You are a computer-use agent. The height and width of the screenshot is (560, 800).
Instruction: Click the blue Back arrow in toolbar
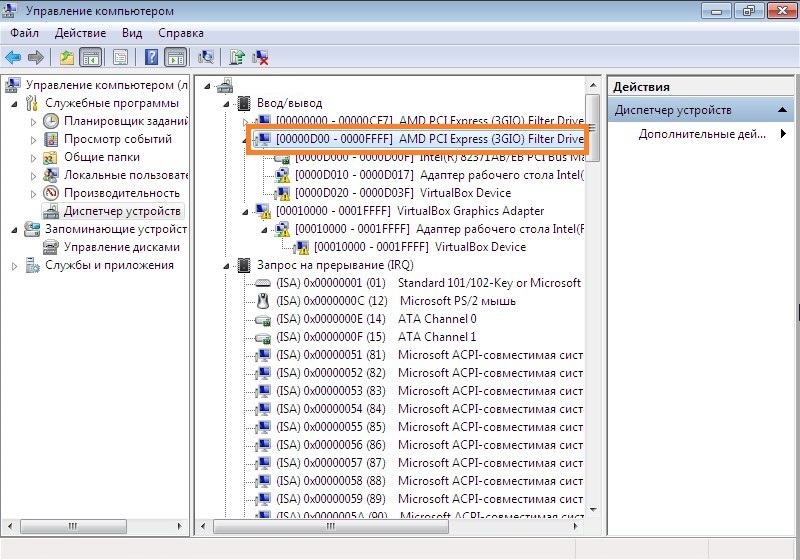coord(14,57)
